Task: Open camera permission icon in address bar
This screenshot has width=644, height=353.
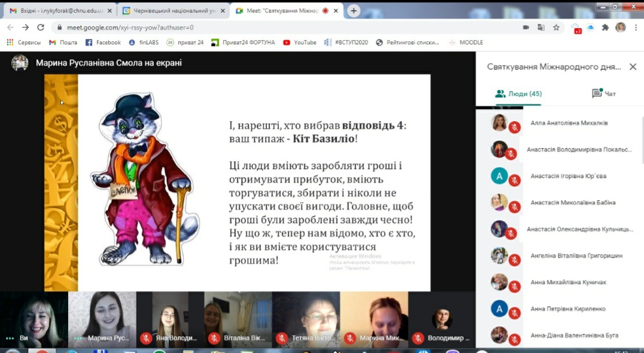Action: click(x=525, y=27)
